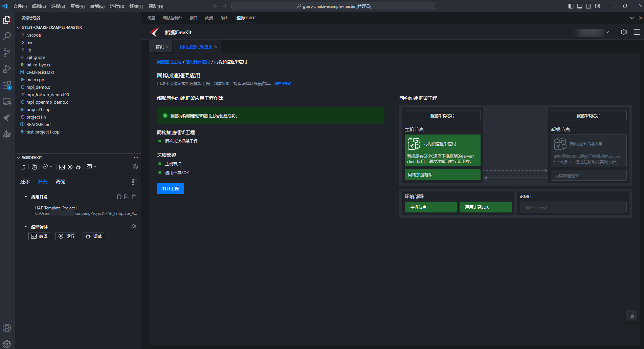
Task: Click create project icon in 应用开发 row
Action: coord(119,197)
